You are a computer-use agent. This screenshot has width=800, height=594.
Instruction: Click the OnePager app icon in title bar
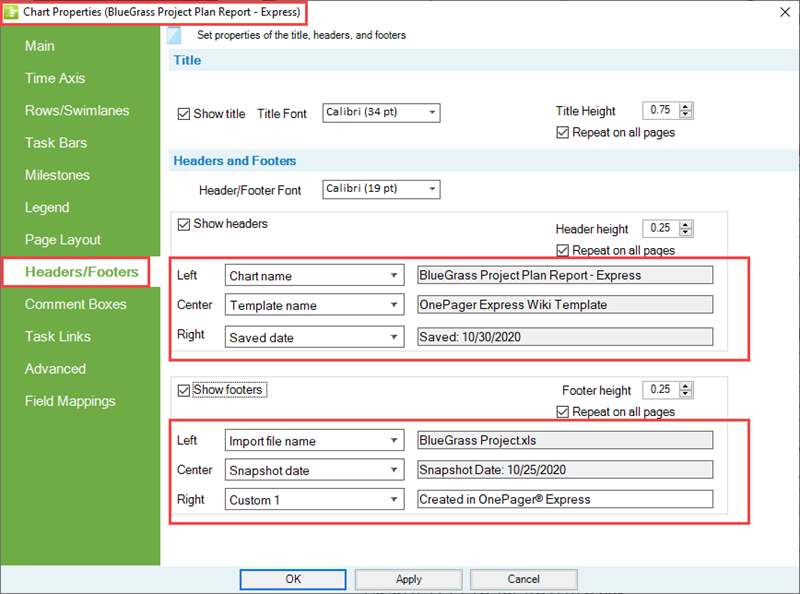coord(11,12)
